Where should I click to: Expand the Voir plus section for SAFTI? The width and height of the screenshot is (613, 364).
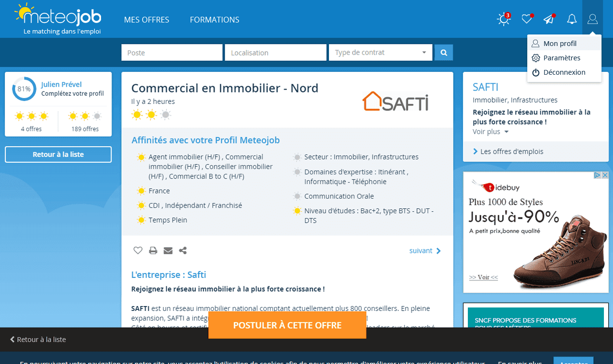pos(490,132)
